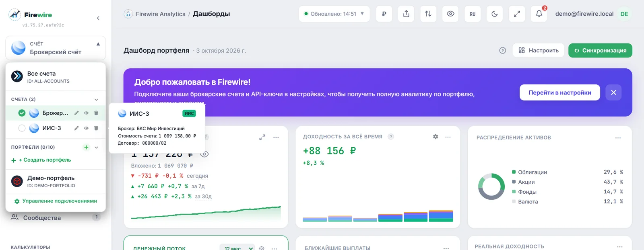Toggle visibility of ИИС-3 account
The width and height of the screenshot is (644, 250).
[x=86, y=128]
